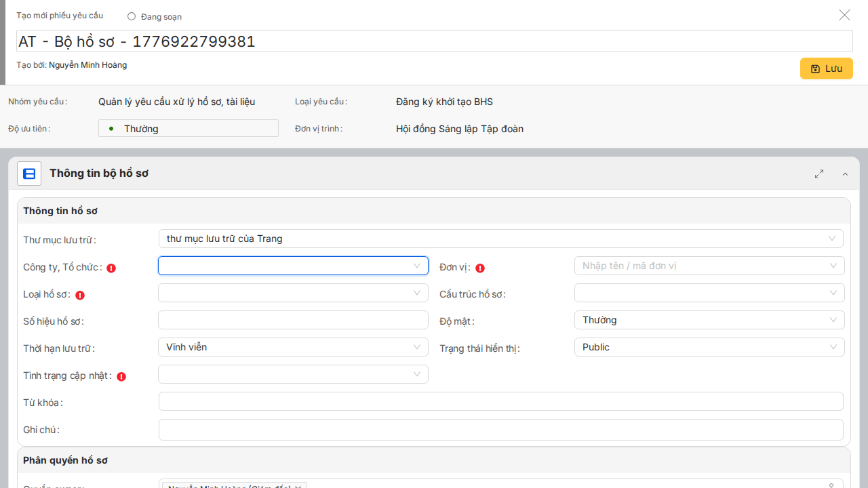Click the request title text field
Viewport: 868px width, 488px height.
434,41
